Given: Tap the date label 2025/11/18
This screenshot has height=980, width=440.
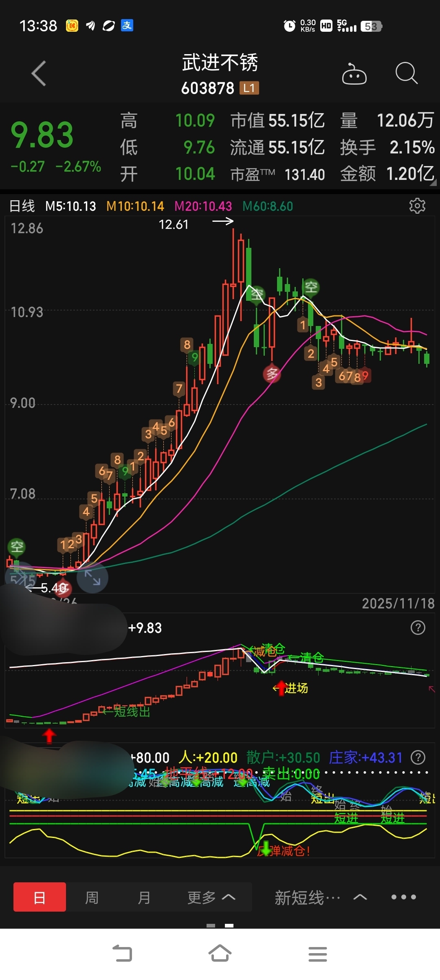Looking at the screenshot, I should tap(398, 603).
